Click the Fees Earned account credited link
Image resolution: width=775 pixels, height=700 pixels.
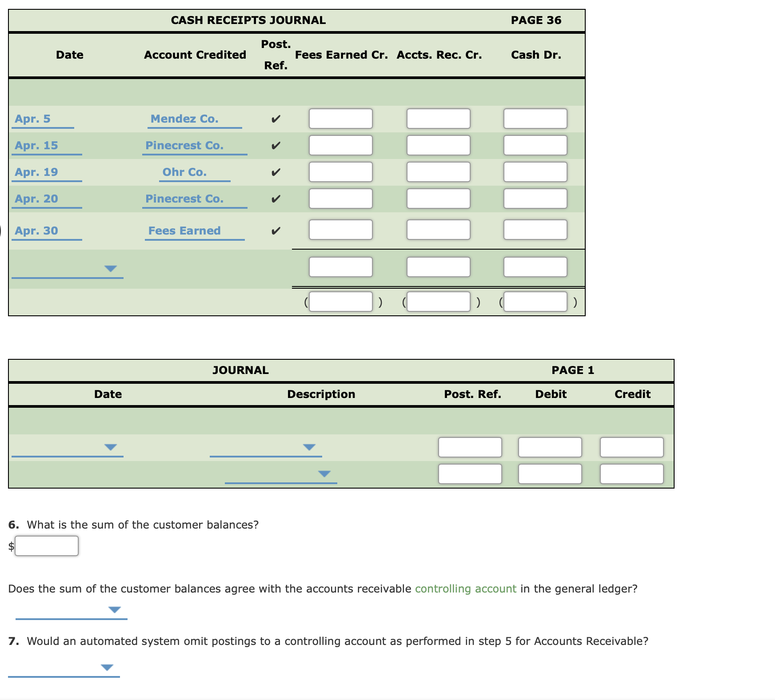[184, 230]
